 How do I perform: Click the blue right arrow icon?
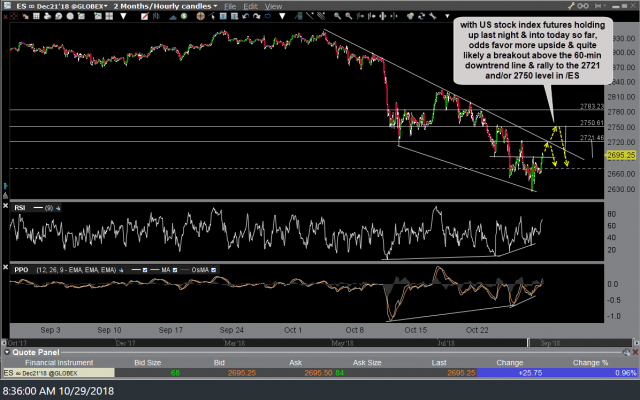(x=268, y=16)
